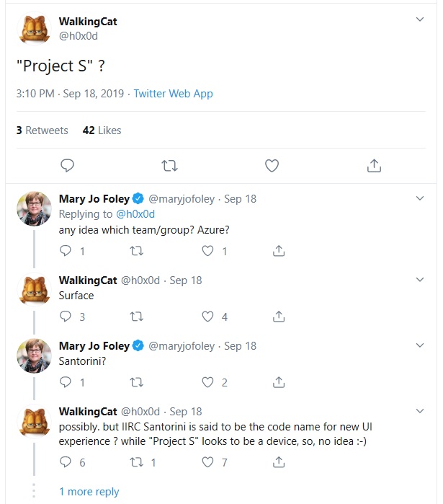Viewport: 443px width, 504px height.
Task: Share the main "Project S" tweet
Action: pyautogui.click(x=374, y=166)
